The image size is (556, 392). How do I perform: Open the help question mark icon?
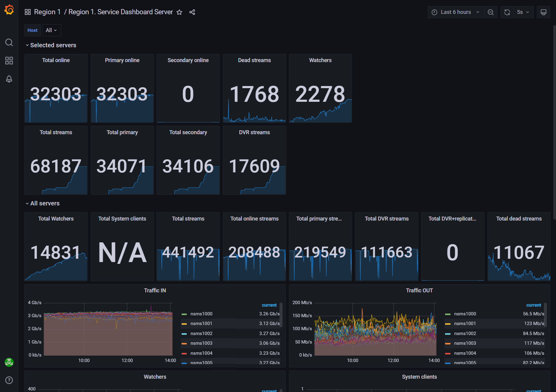click(9, 380)
